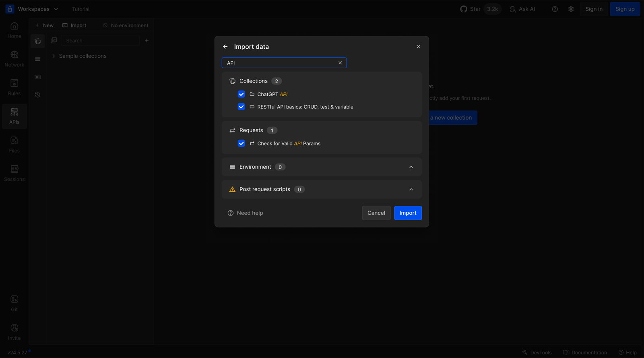Click the Sign in button
The height and width of the screenshot is (358, 644).
tap(594, 9)
